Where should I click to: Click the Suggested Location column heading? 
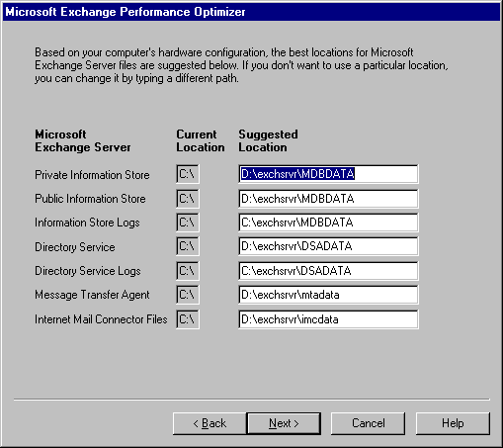[268, 140]
